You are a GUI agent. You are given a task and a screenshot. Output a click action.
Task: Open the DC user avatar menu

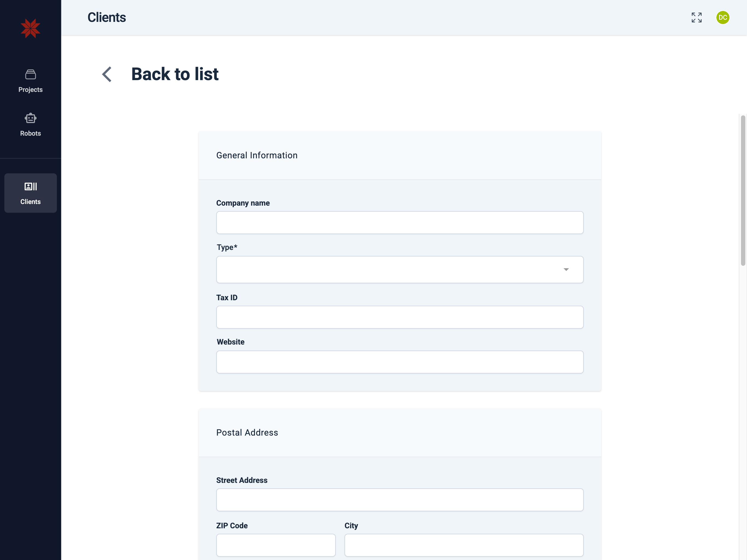pos(723,17)
